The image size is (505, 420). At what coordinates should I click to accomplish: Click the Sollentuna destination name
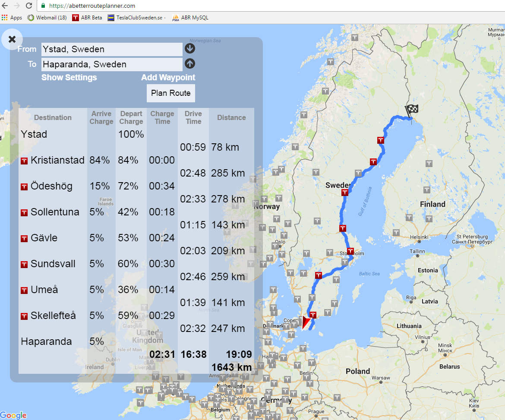coord(55,212)
